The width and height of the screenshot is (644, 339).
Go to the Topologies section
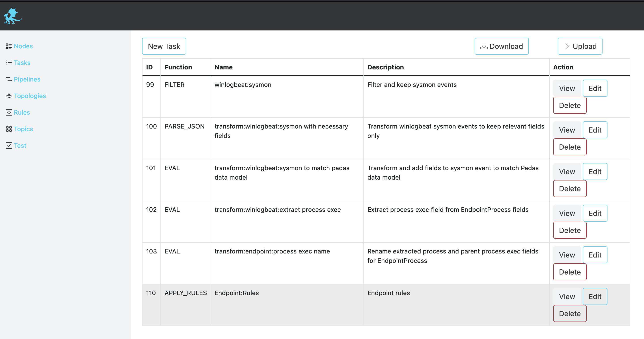click(x=30, y=96)
